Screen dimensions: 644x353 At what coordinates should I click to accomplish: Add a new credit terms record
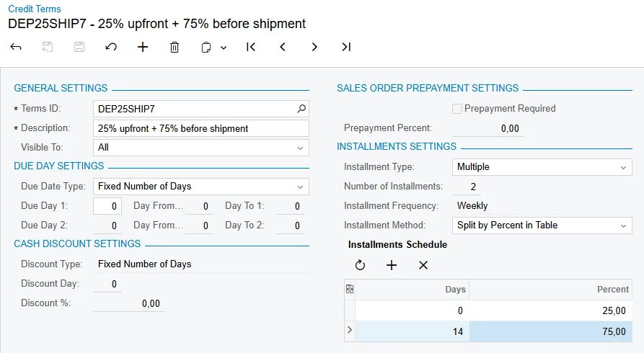[x=143, y=47]
